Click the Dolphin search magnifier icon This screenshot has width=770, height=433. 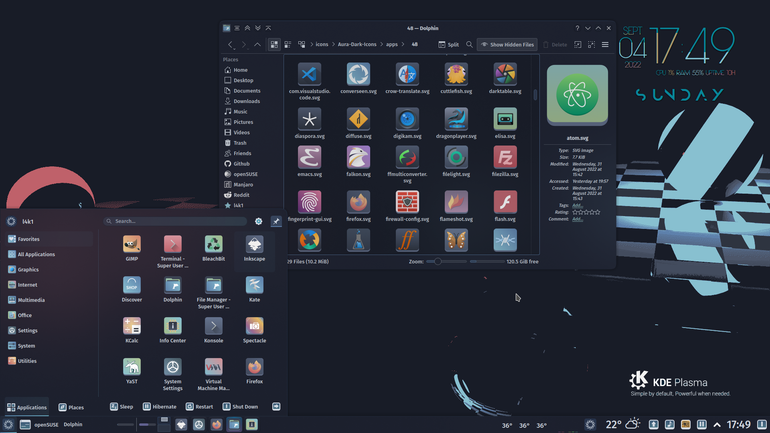point(469,45)
